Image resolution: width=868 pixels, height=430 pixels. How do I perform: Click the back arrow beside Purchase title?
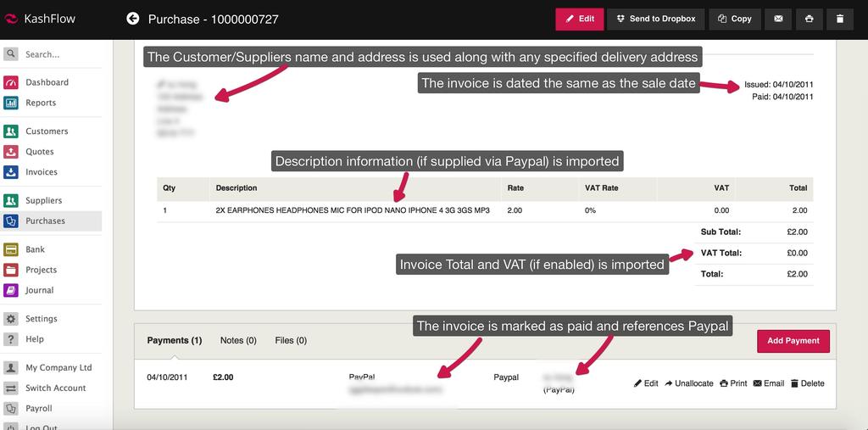132,19
